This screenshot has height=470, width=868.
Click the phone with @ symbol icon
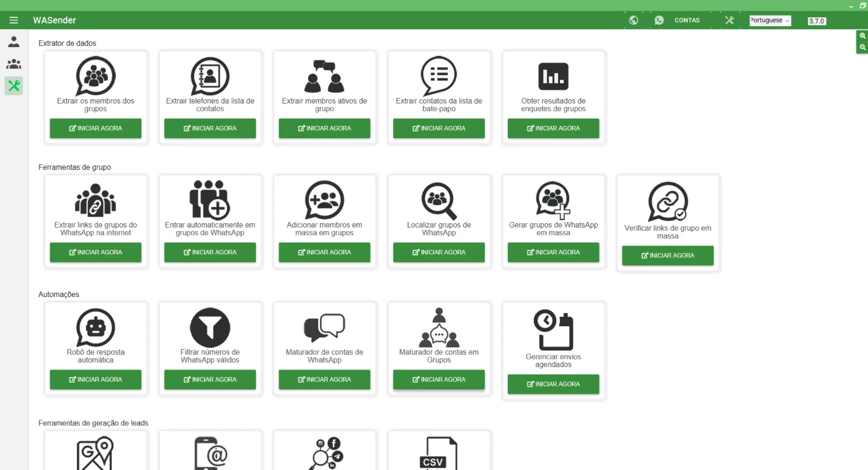(210, 453)
